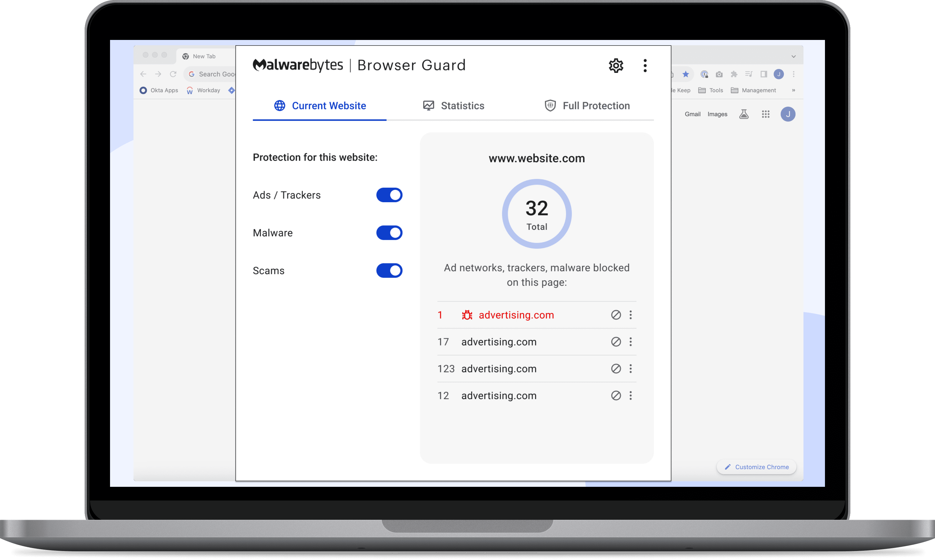Open the Google apps grid
Image resolution: width=935 pixels, height=560 pixels.
[x=765, y=114]
